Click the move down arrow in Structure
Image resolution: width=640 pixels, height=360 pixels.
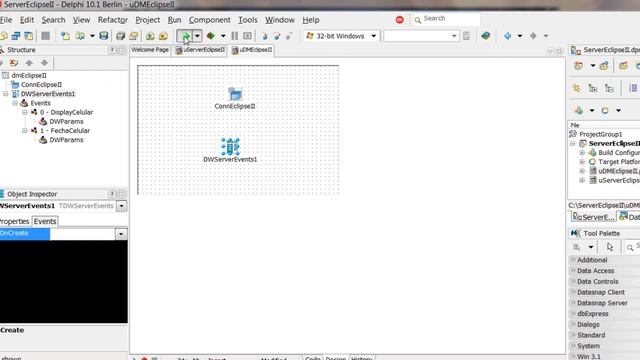point(44,63)
